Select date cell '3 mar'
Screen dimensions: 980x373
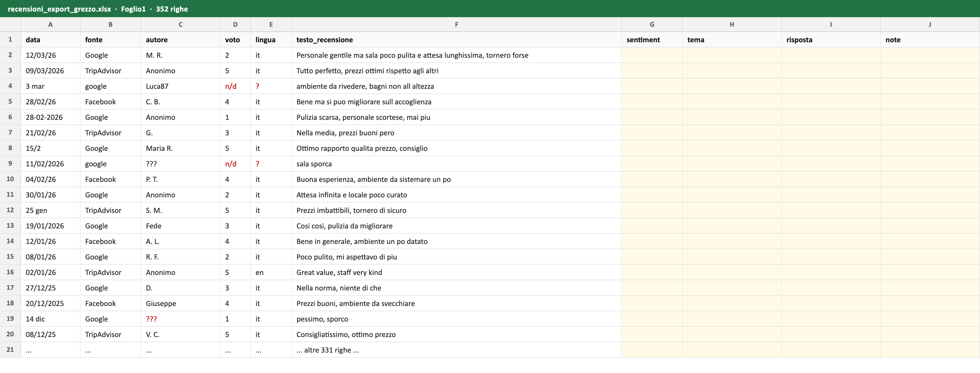50,86
